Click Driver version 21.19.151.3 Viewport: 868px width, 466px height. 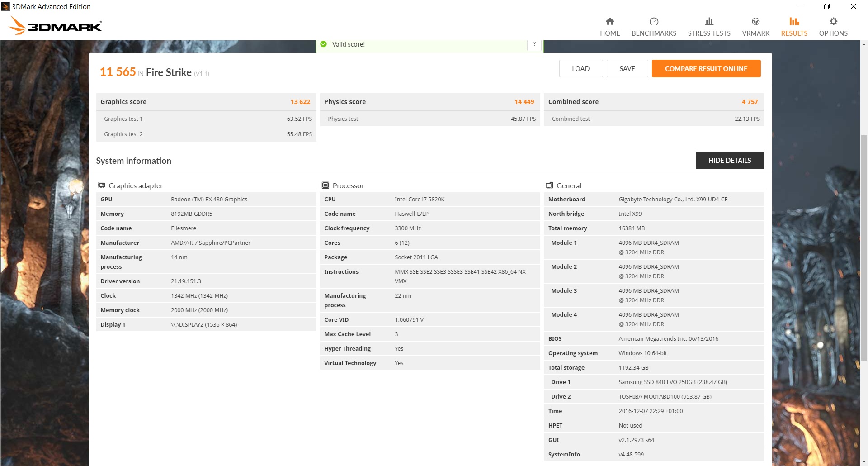coord(186,281)
